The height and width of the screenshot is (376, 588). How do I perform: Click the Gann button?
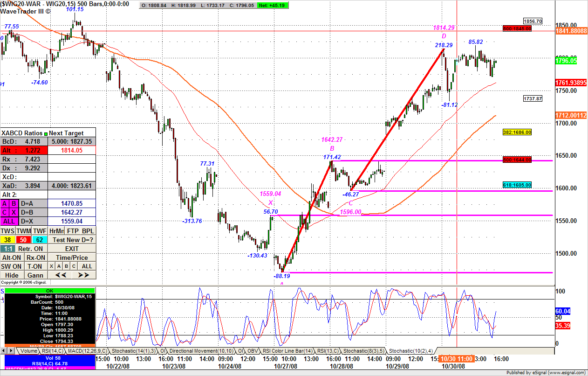(x=36, y=275)
